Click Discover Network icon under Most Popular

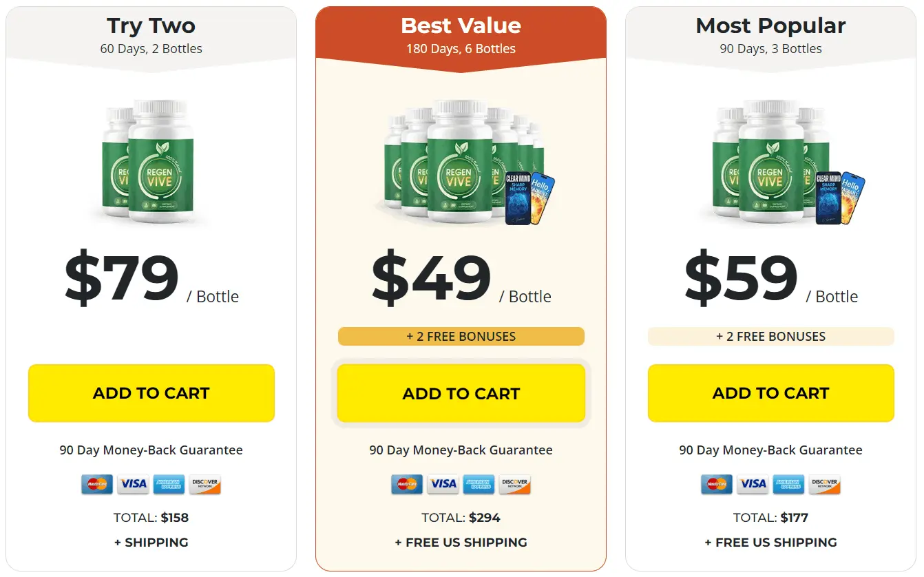(x=825, y=484)
